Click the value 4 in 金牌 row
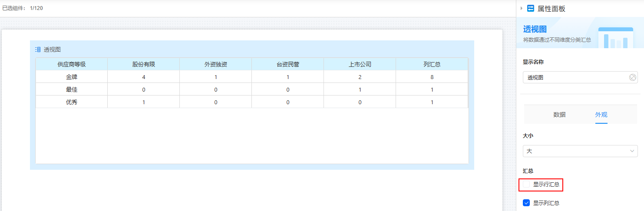The image size is (644, 211). (144, 77)
